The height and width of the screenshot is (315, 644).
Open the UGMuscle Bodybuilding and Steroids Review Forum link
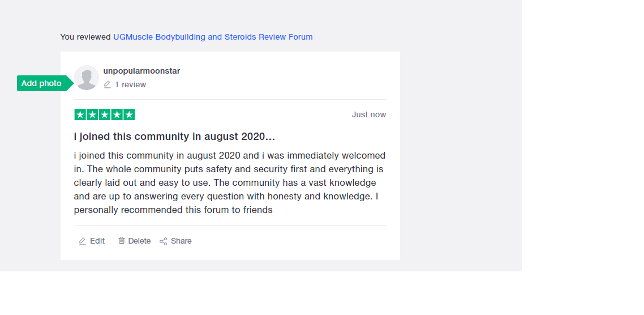point(213,37)
